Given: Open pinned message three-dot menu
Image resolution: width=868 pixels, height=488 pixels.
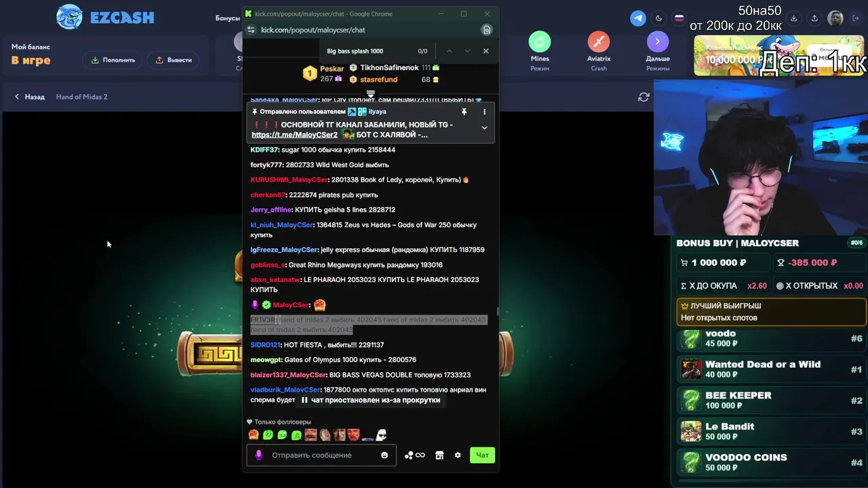Looking at the screenshot, I should [484, 112].
